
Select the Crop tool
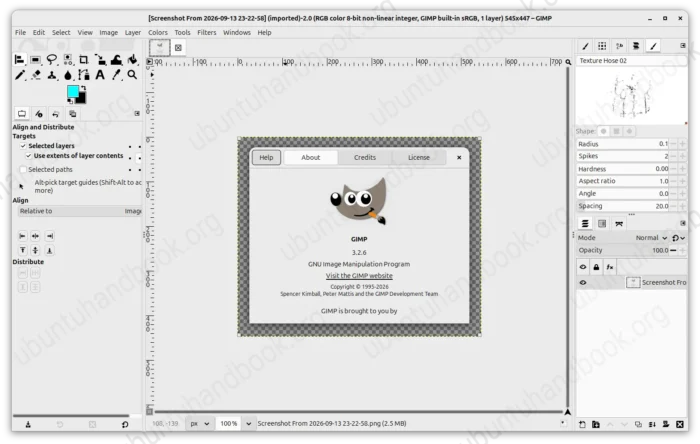[83, 59]
